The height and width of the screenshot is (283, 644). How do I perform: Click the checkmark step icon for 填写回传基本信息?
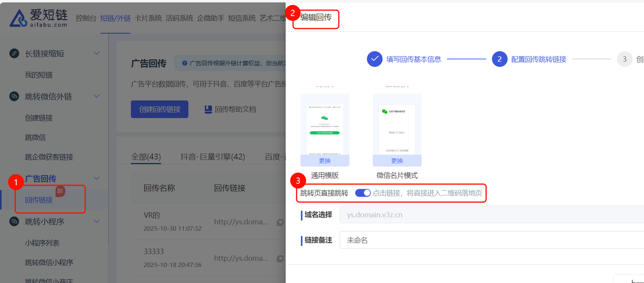coord(374,59)
